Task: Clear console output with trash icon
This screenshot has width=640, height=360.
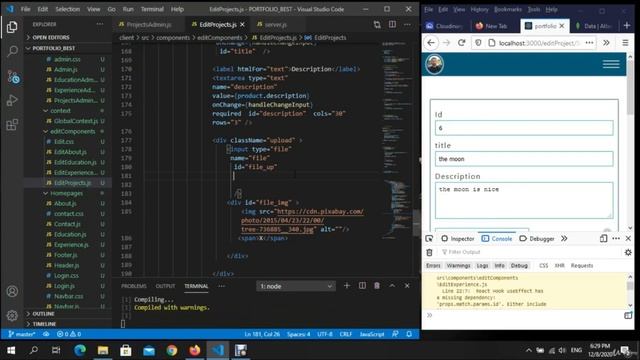Action: click(x=429, y=252)
